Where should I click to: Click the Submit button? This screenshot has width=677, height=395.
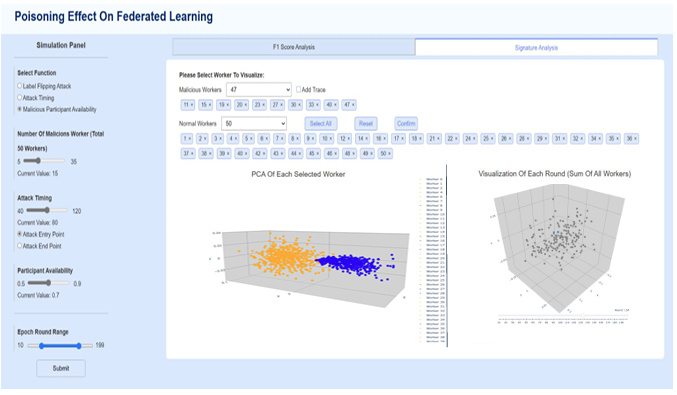[61, 368]
